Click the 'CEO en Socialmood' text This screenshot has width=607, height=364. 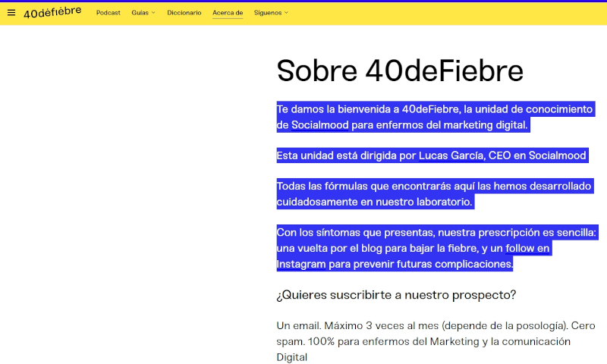coord(537,155)
